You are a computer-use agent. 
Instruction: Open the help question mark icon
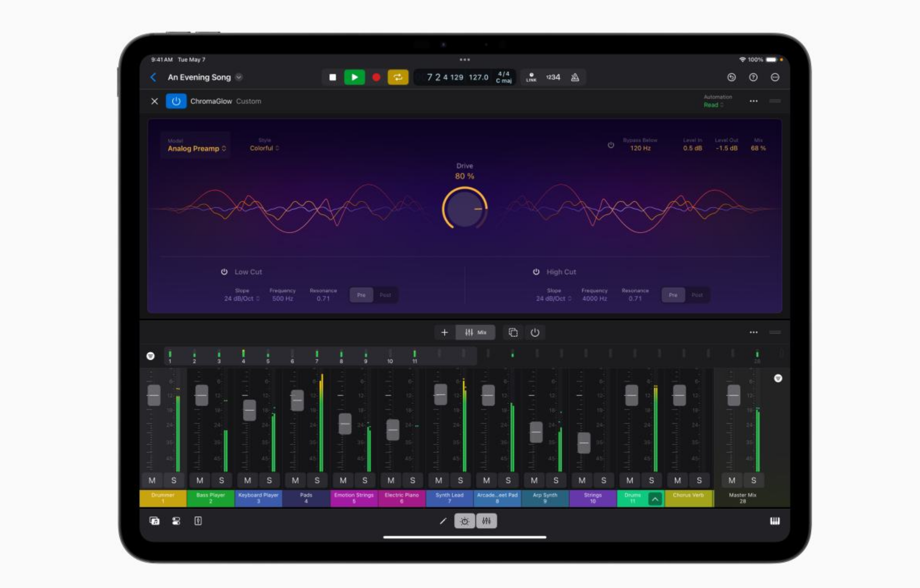point(753,77)
